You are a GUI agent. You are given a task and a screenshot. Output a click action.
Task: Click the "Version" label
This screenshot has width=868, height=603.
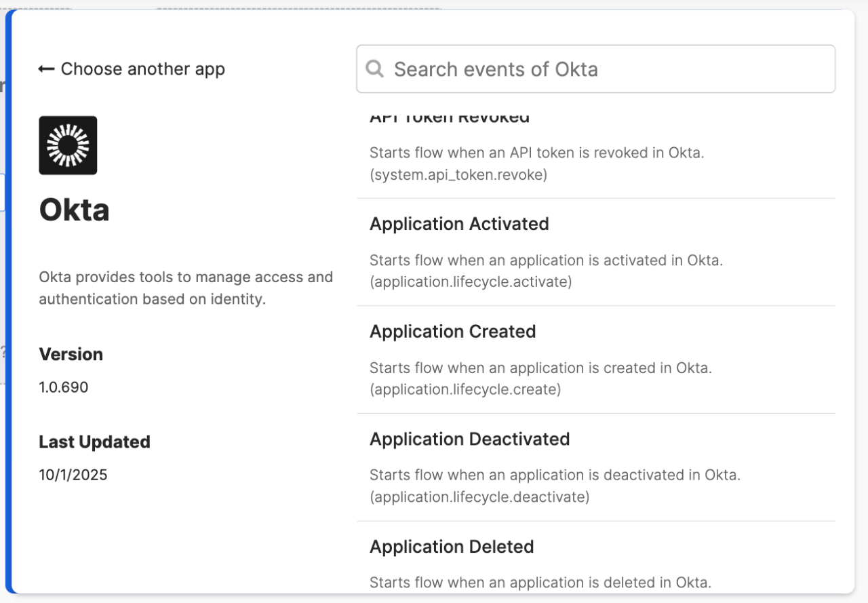click(x=71, y=354)
